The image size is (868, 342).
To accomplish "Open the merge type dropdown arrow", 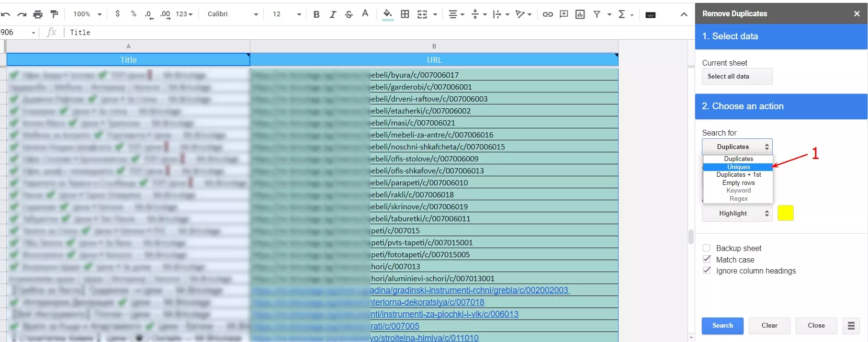I will point(435,14).
